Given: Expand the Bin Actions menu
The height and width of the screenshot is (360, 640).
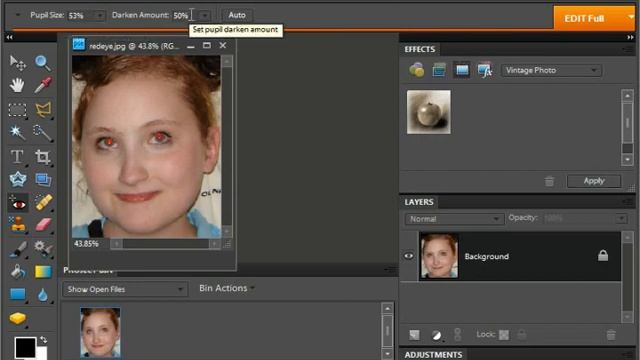Looking at the screenshot, I should click(227, 288).
